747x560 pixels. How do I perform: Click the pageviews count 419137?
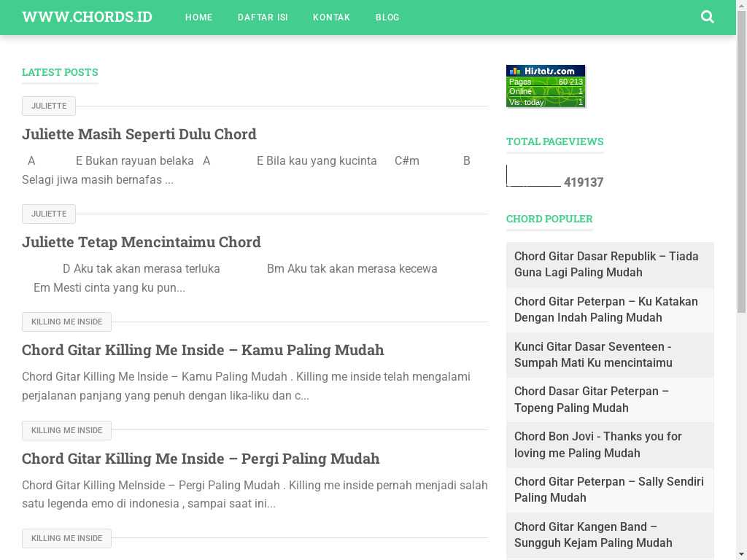584,182
